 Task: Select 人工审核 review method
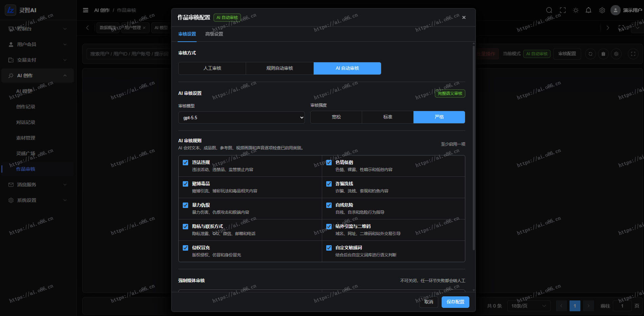[212, 68]
